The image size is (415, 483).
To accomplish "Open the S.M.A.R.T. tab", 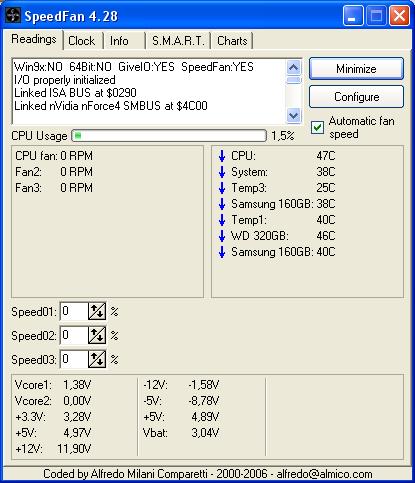I will (178, 41).
